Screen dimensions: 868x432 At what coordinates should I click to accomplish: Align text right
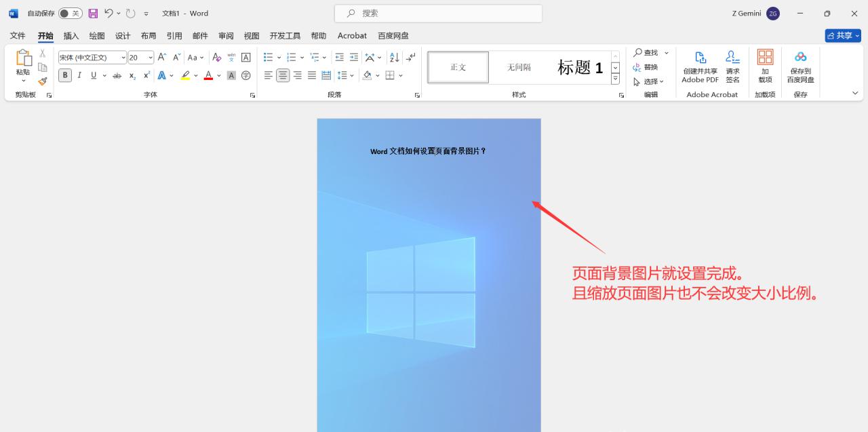[x=298, y=75]
